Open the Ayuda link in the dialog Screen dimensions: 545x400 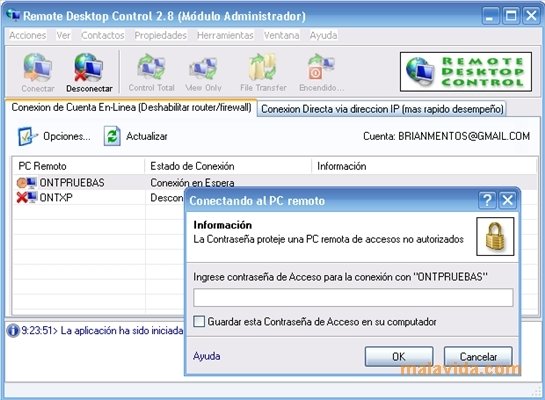(x=207, y=356)
